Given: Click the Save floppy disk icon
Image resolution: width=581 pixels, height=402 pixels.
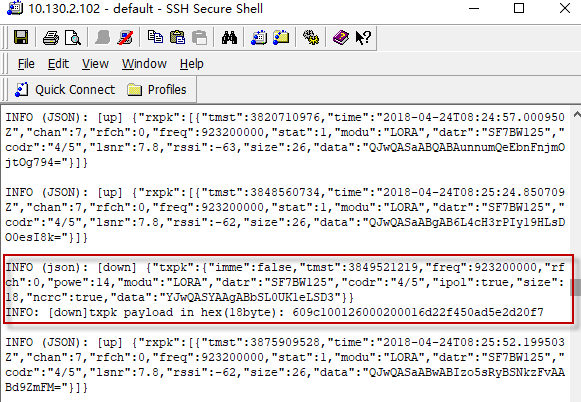Looking at the screenshot, I should (21, 37).
